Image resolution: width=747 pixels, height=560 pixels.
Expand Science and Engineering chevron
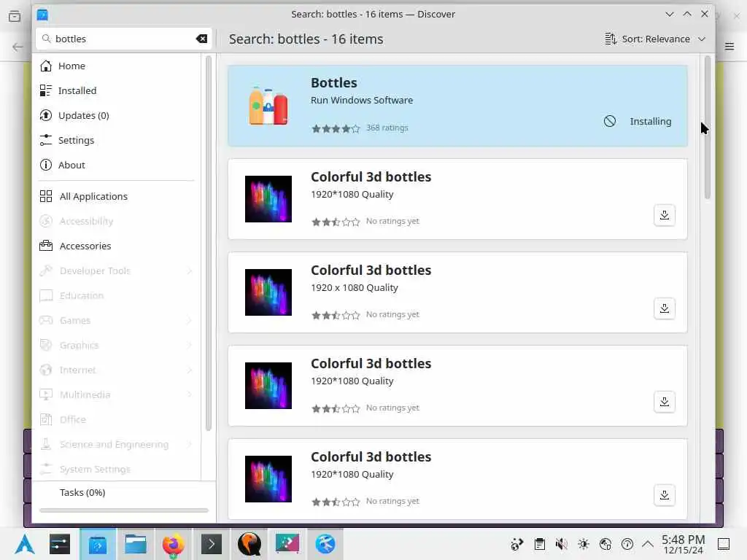pos(190,444)
